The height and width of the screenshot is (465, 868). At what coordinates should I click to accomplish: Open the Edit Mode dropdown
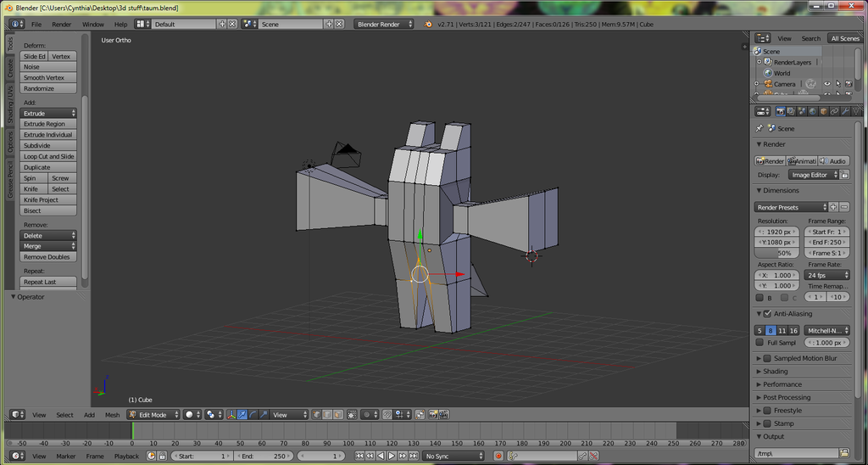pos(153,415)
